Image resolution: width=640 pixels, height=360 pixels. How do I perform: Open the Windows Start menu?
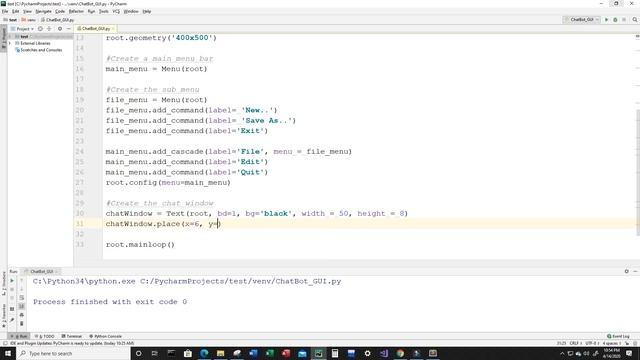(x=7, y=353)
